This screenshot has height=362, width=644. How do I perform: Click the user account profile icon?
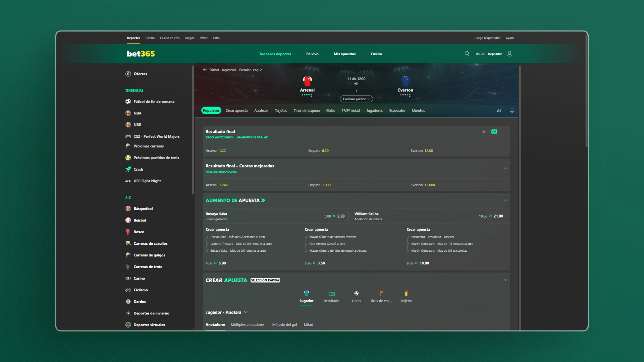(510, 54)
